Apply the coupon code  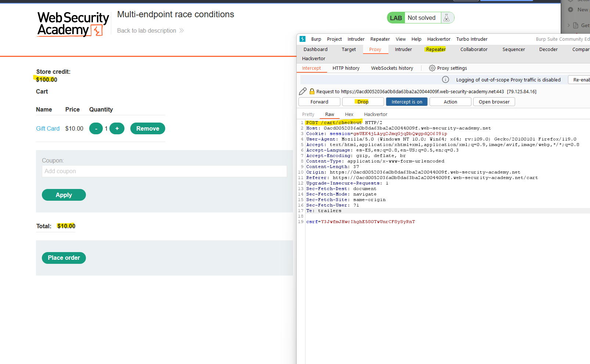pos(64,195)
